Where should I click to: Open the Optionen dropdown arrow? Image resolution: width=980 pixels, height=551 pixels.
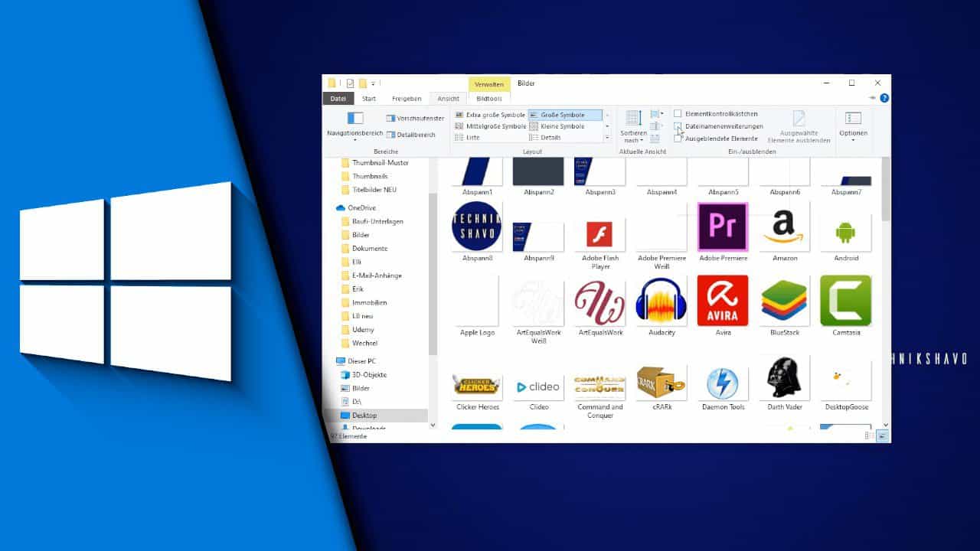[853, 141]
